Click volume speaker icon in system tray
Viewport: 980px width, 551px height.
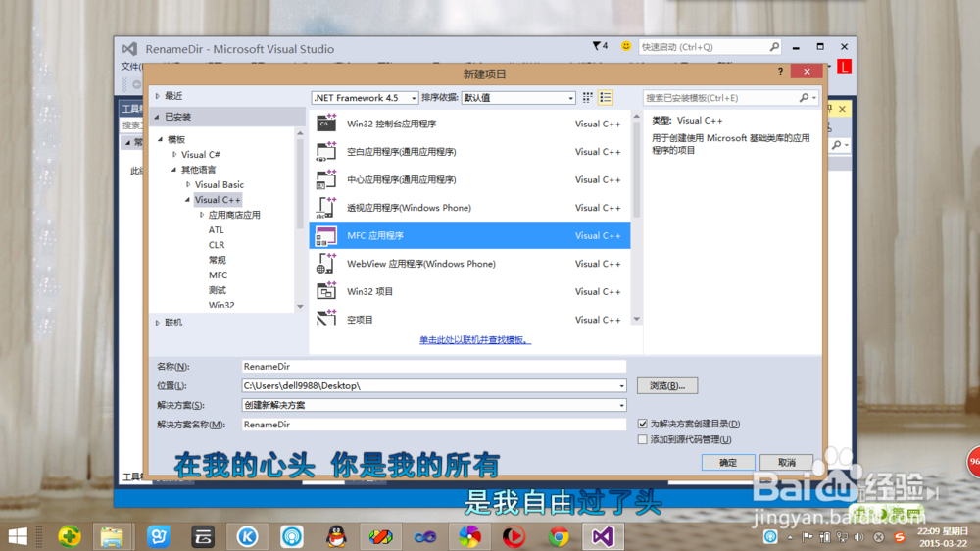click(x=859, y=537)
